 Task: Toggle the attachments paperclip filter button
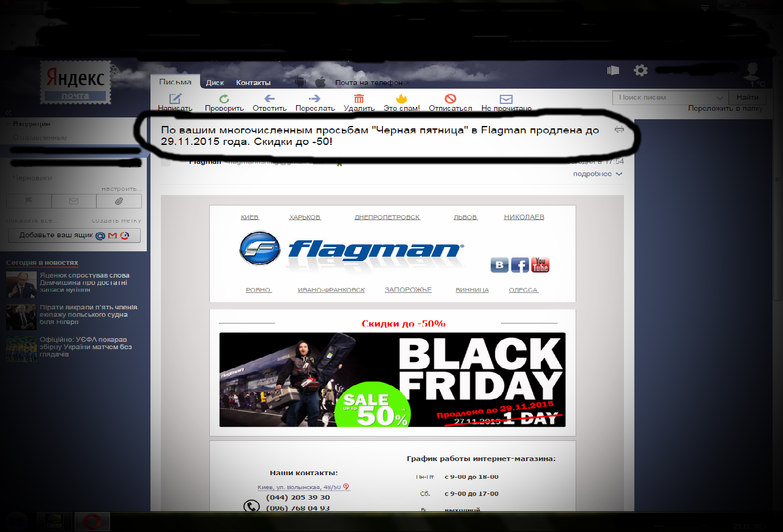click(x=119, y=201)
